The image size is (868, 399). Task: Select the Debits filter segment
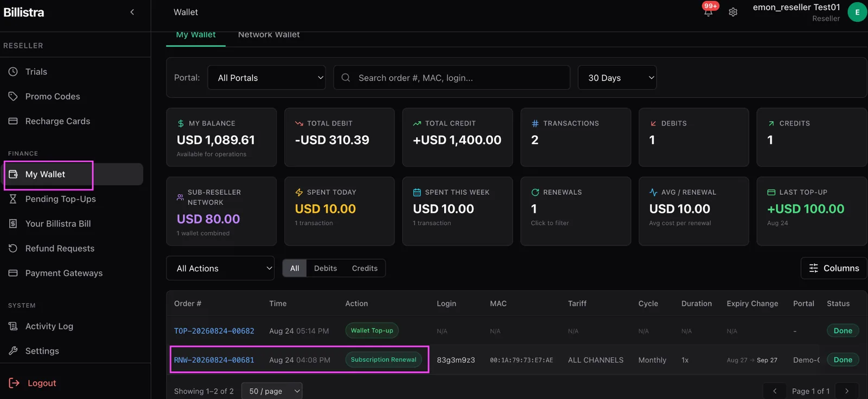325,268
